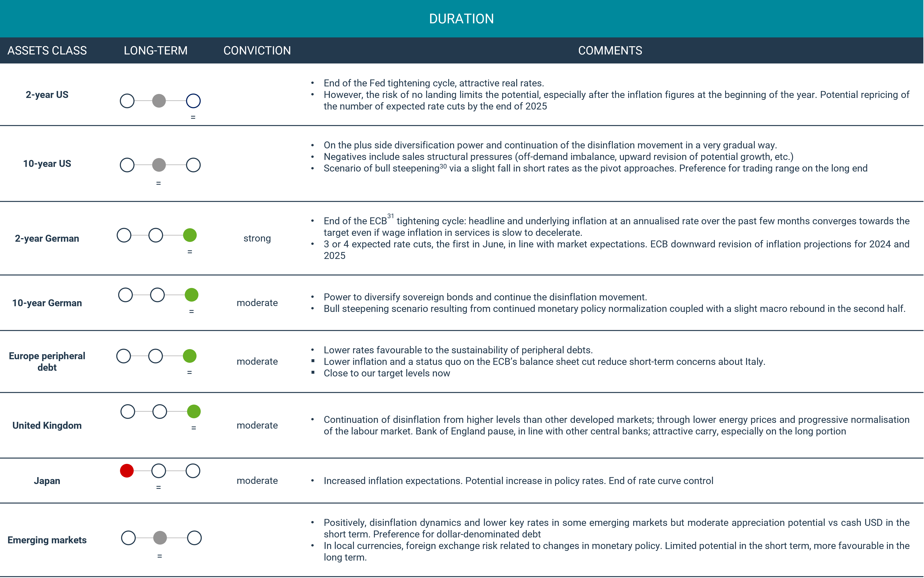Viewport: 924px width, 578px height.
Task: Click equals sign under 10-year US indicator
Action: (159, 183)
